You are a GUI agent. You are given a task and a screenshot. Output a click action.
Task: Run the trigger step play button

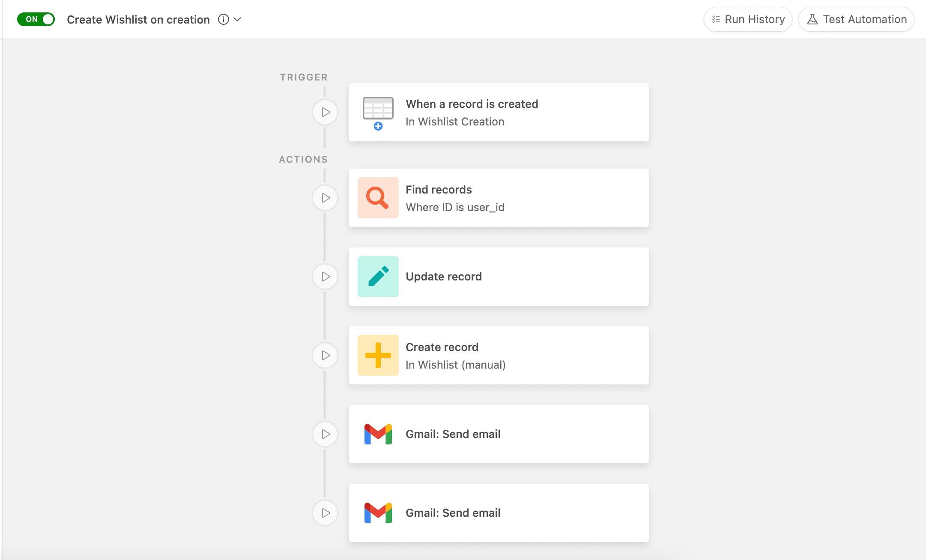(x=326, y=112)
